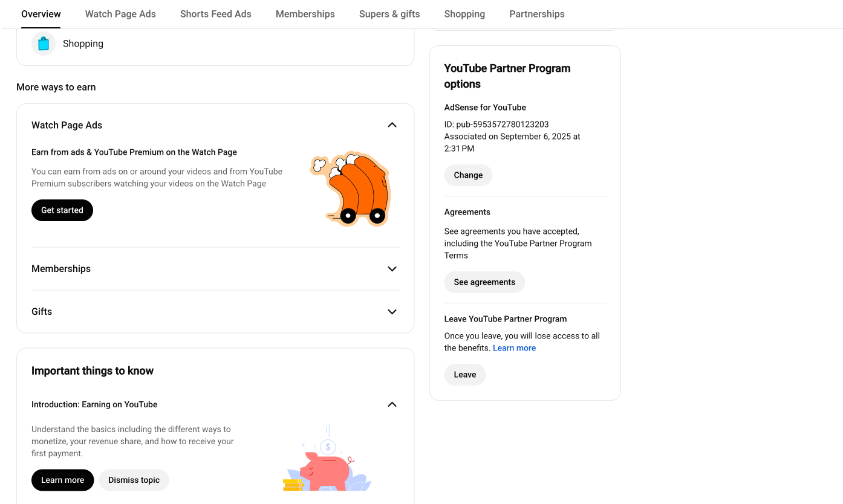
Task: Expand the Gifts section
Action: (392, 312)
